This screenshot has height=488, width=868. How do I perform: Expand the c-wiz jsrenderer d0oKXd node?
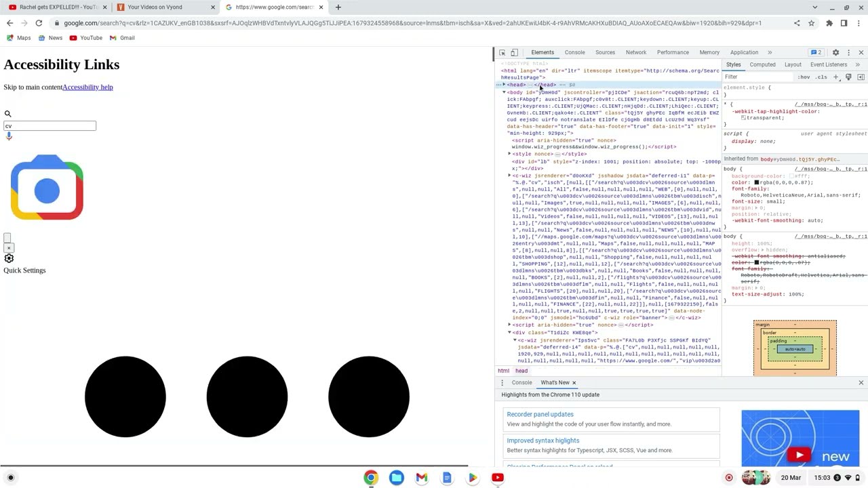pos(509,176)
